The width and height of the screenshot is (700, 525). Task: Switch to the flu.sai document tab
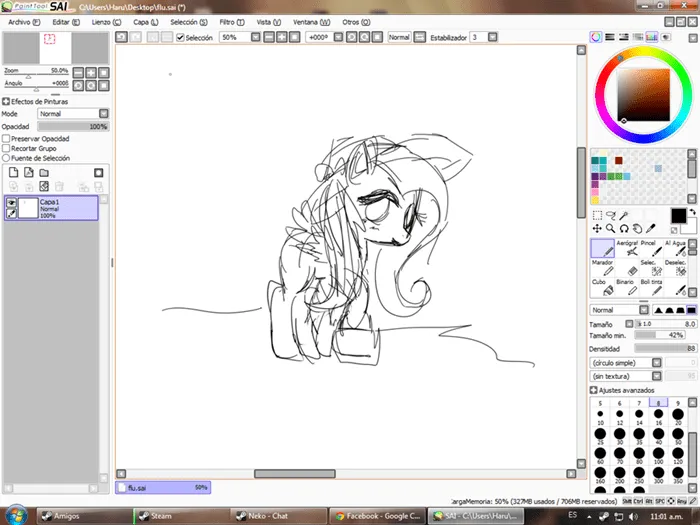[163, 488]
